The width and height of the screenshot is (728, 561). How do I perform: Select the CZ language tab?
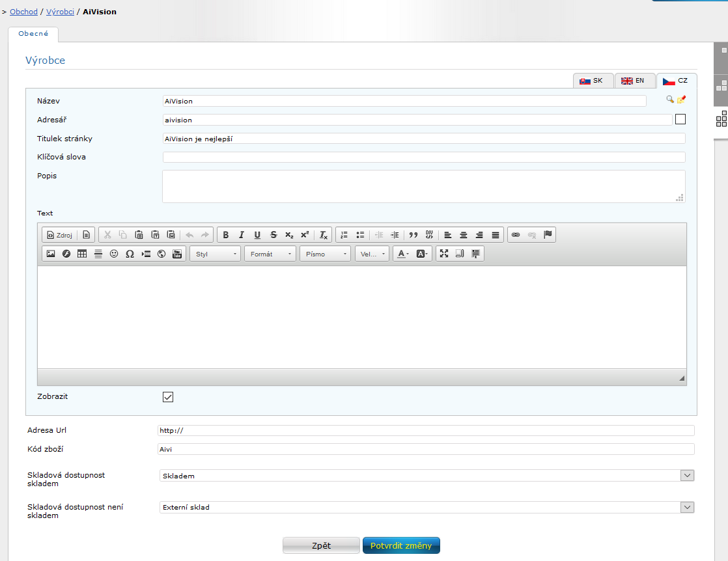677,81
